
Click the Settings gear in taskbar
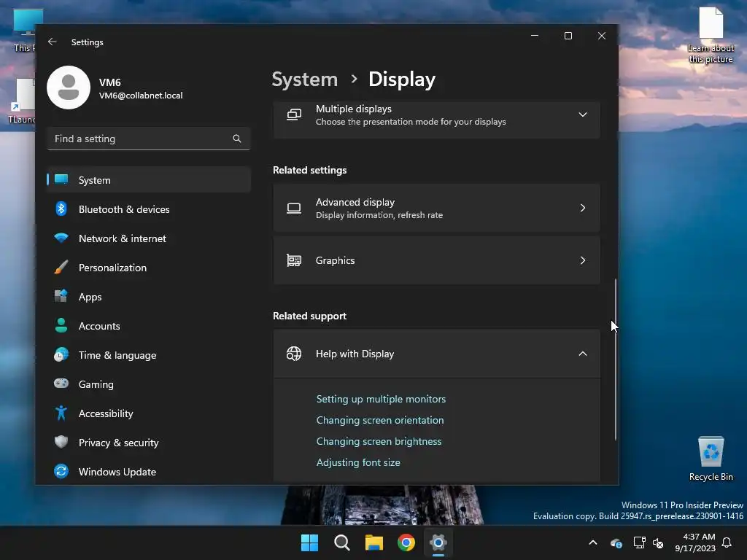(x=438, y=542)
